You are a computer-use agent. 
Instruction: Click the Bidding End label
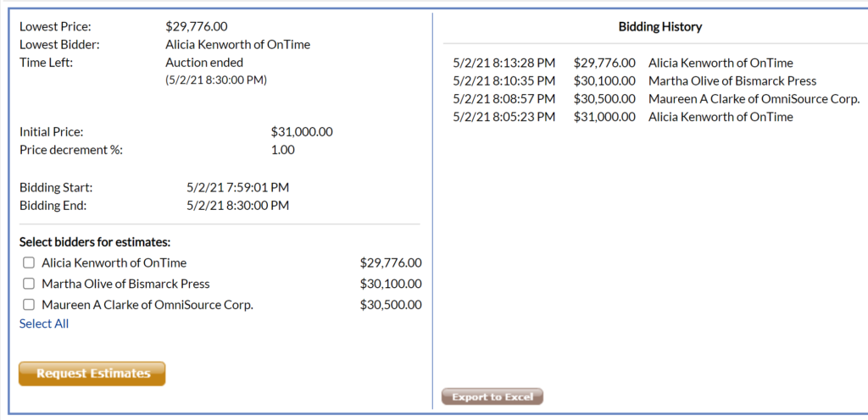click(53, 206)
